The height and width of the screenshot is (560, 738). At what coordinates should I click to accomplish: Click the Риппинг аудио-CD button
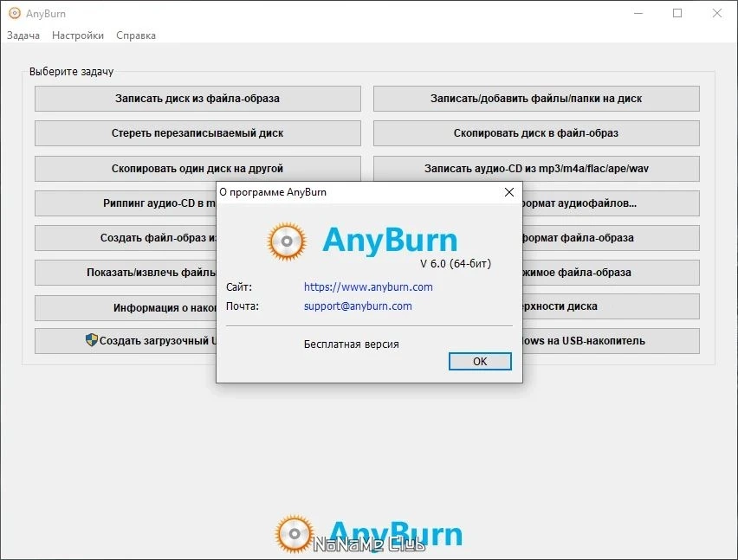coord(126,203)
